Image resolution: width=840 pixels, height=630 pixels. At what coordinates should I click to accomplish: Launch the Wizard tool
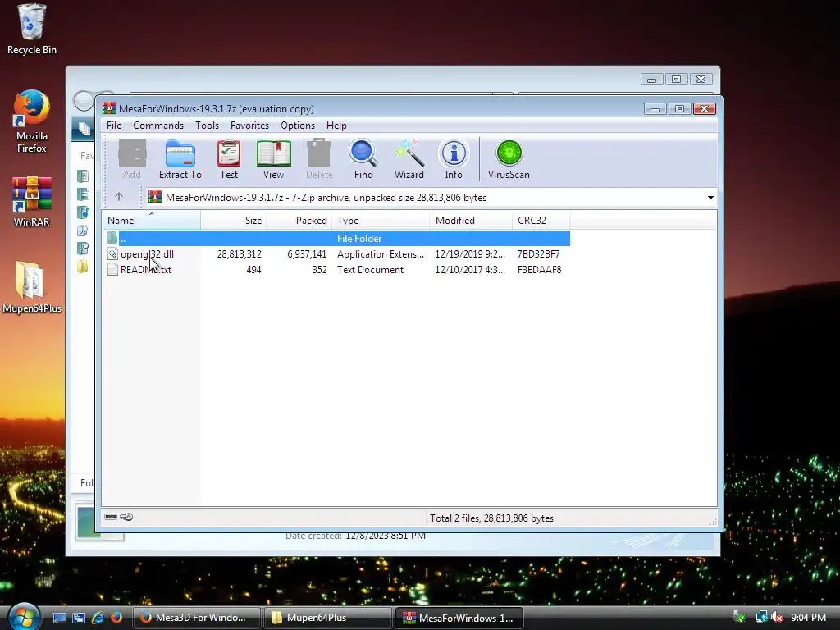pyautogui.click(x=409, y=159)
